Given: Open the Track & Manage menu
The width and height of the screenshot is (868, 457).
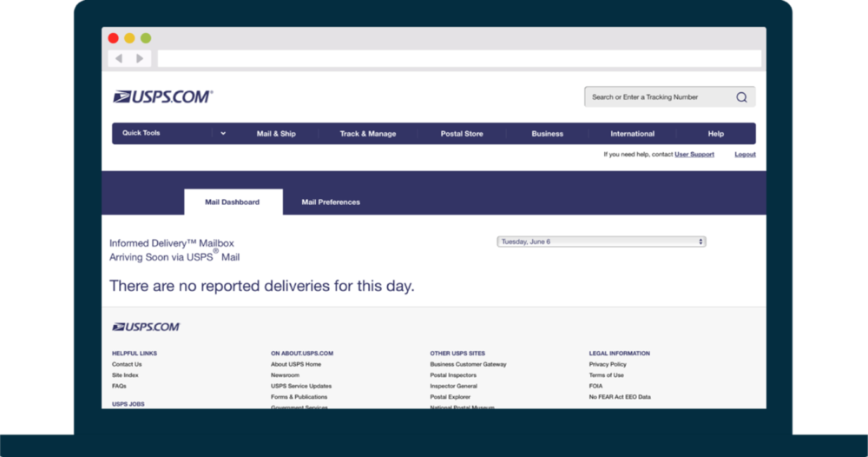Looking at the screenshot, I should pyautogui.click(x=367, y=134).
